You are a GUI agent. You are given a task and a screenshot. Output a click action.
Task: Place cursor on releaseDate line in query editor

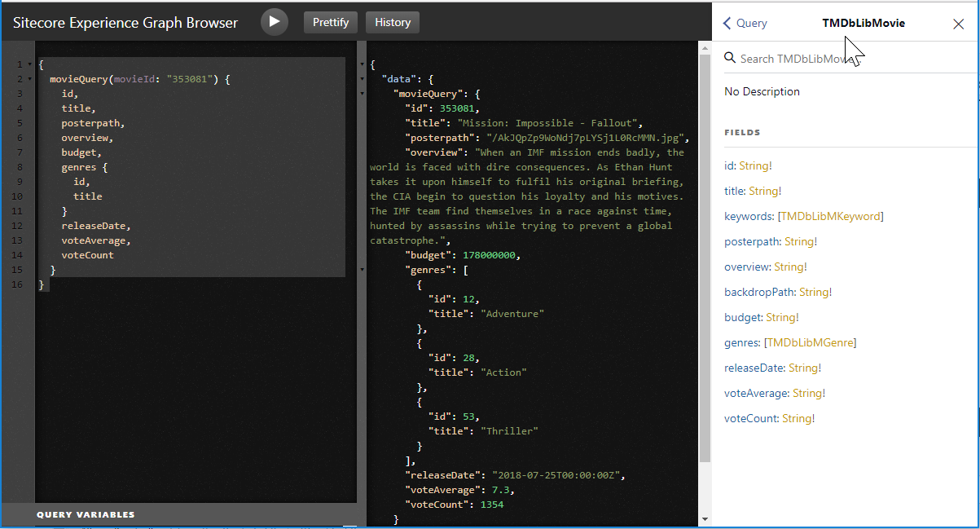click(x=95, y=226)
